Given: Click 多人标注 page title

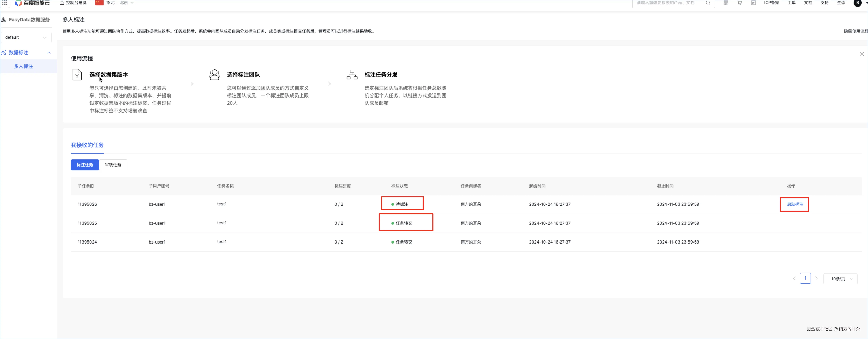Looking at the screenshot, I should [73, 20].
